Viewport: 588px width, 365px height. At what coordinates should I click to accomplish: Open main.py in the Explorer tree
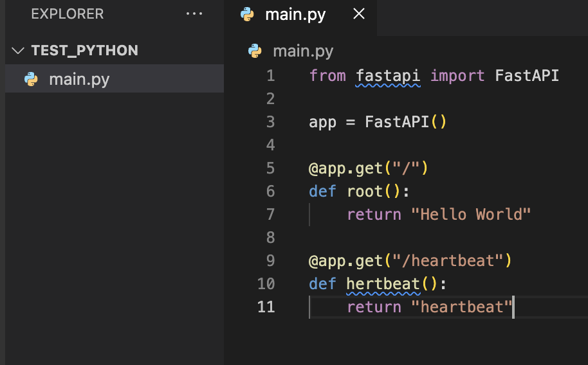point(115,78)
